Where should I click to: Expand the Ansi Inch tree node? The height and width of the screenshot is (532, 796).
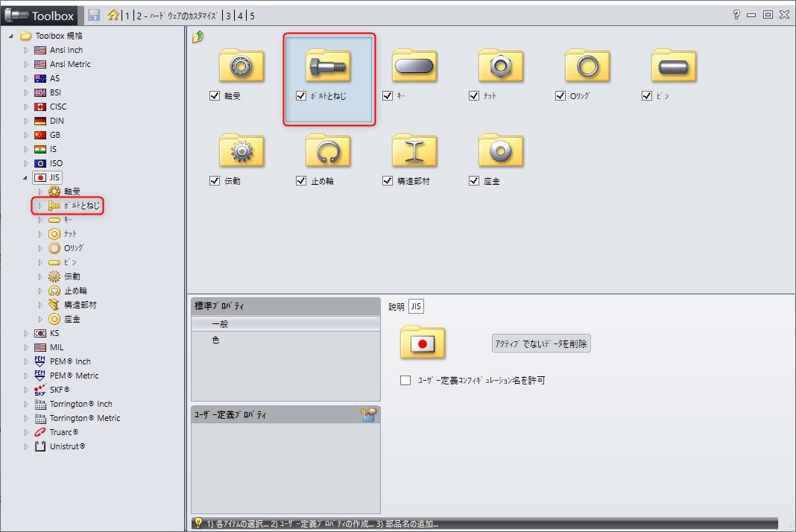(x=27, y=50)
